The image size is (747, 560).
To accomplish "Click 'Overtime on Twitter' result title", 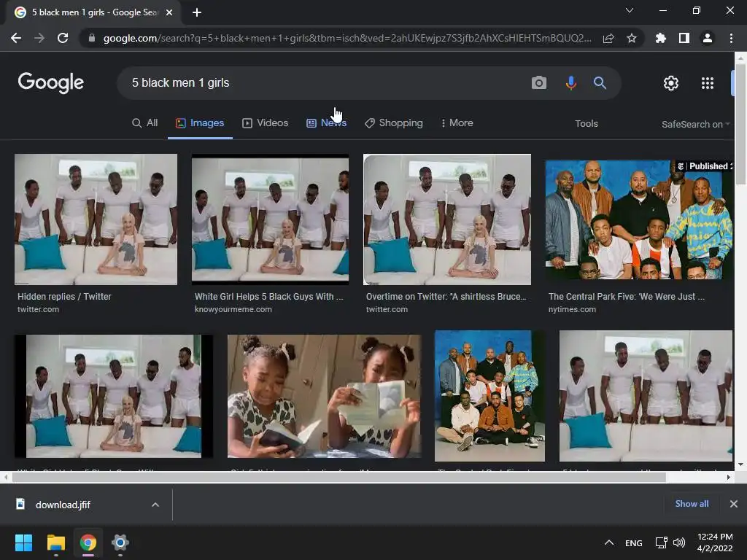I will 446,296.
